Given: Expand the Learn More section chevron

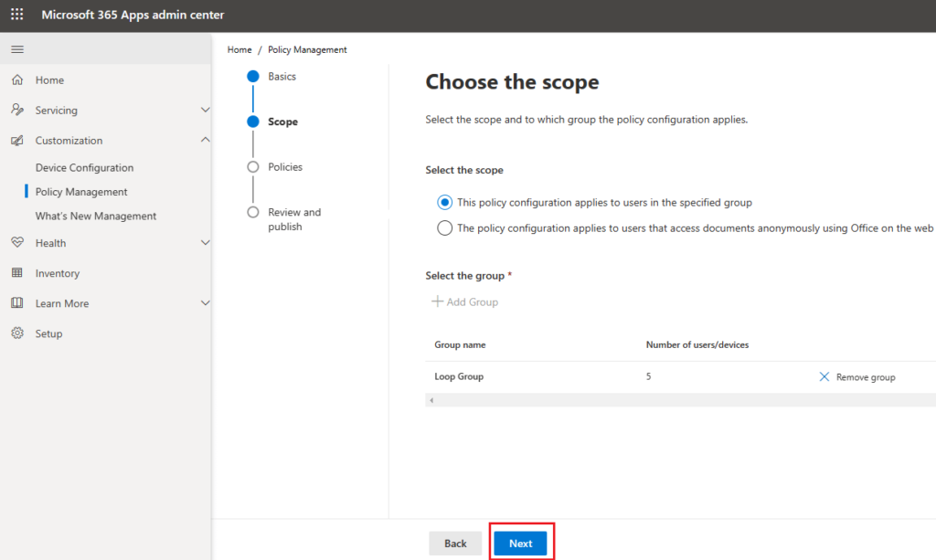Looking at the screenshot, I should click(205, 303).
